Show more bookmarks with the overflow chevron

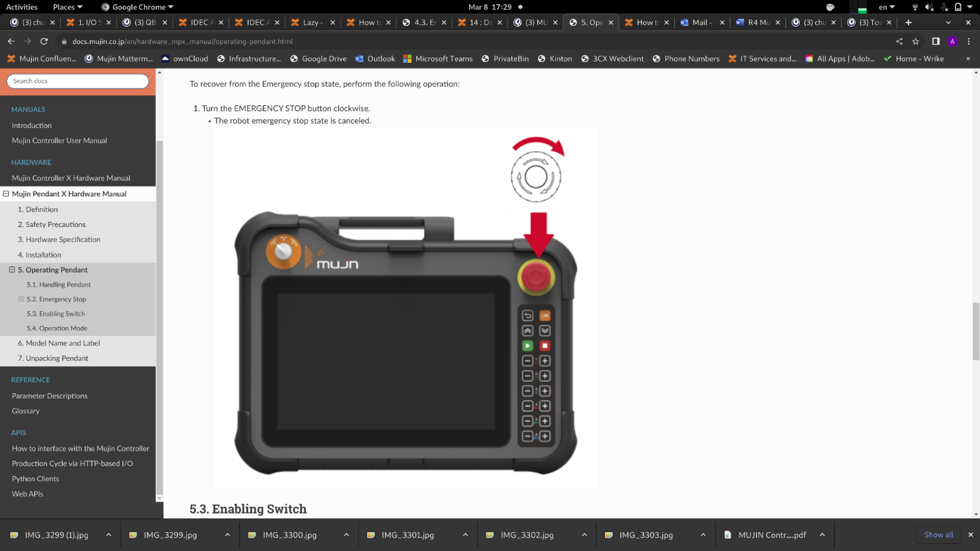[x=968, y=59]
